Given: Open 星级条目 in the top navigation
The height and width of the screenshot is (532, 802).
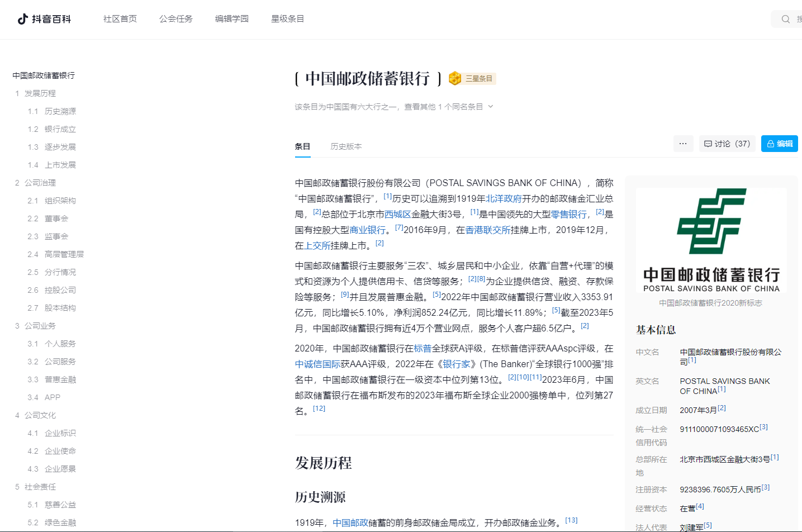Looking at the screenshot, I should [288, 19].
